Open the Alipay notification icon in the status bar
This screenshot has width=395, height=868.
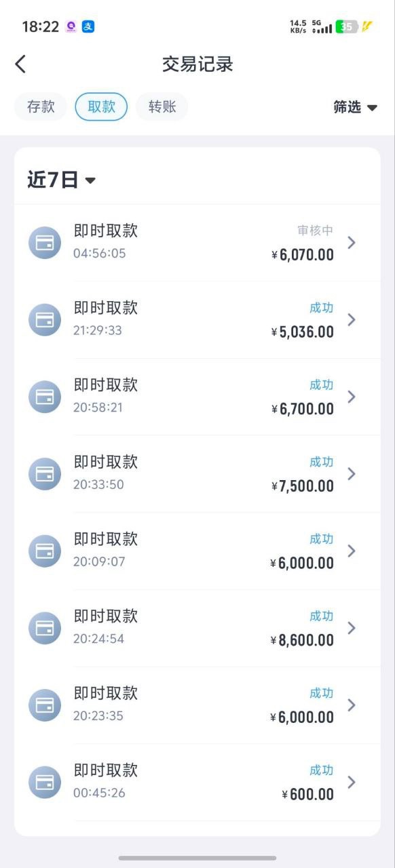(89, 25)
